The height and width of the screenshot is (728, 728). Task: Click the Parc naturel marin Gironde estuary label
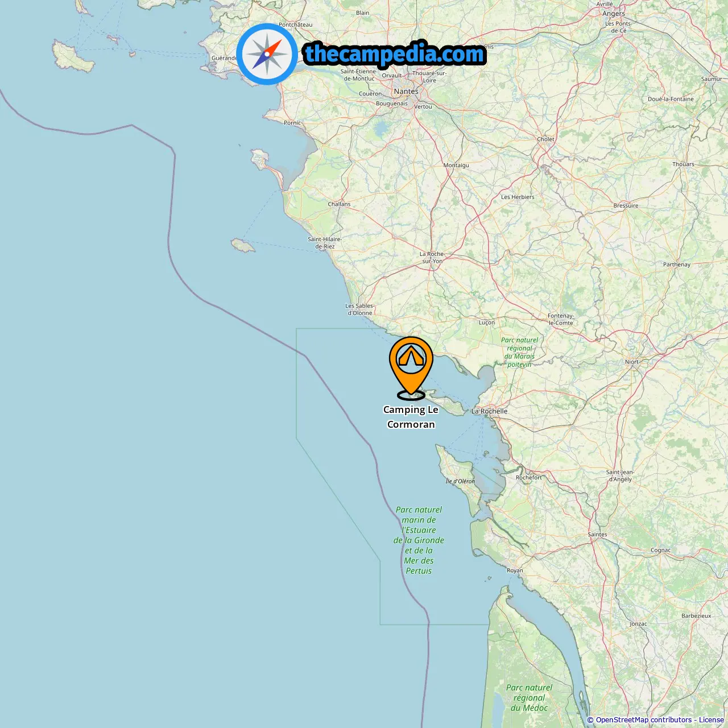[419, 540]
